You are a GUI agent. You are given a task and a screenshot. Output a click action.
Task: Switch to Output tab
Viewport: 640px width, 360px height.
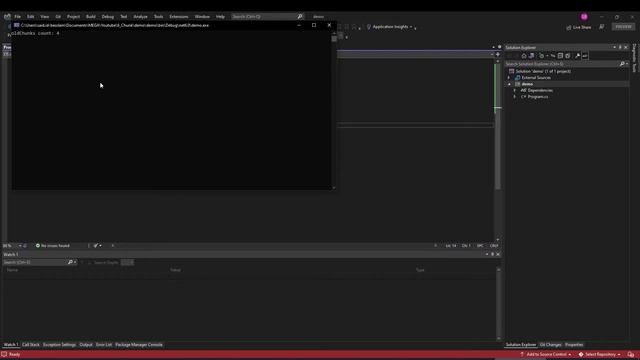86,345
